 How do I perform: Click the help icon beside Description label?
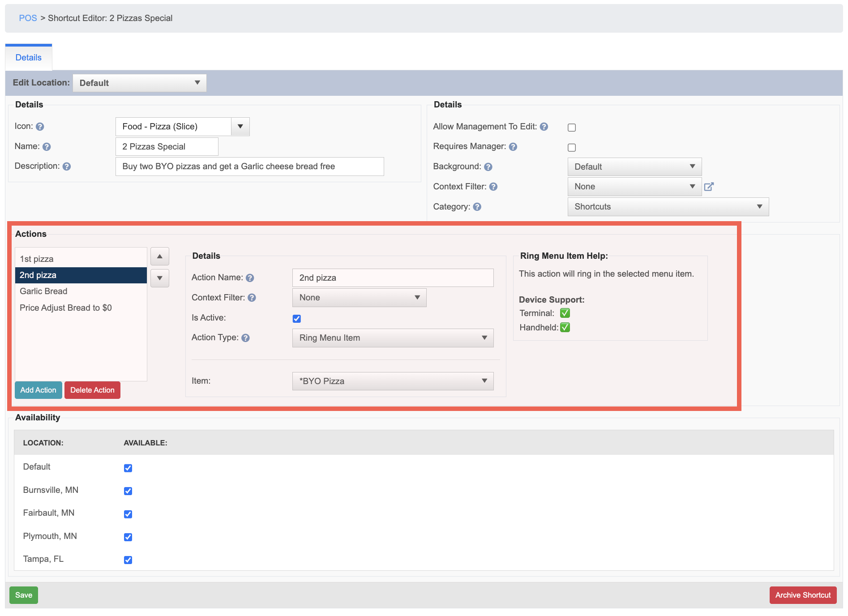click(67, 167)
